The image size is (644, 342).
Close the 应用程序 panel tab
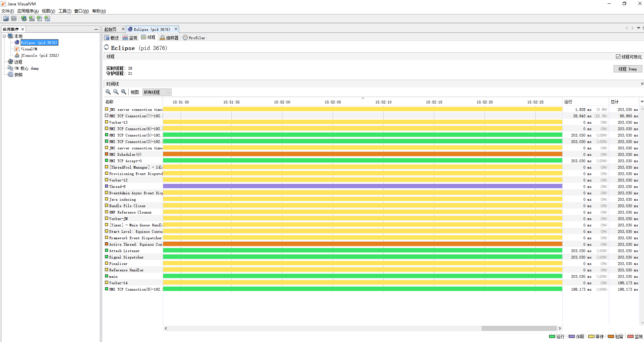pos(23,29)
